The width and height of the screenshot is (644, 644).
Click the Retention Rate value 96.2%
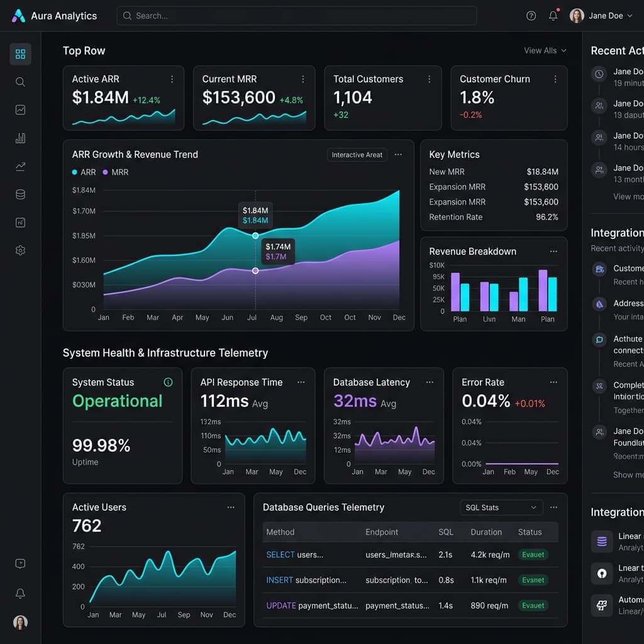pyautogui.click(x=547, y=217)
